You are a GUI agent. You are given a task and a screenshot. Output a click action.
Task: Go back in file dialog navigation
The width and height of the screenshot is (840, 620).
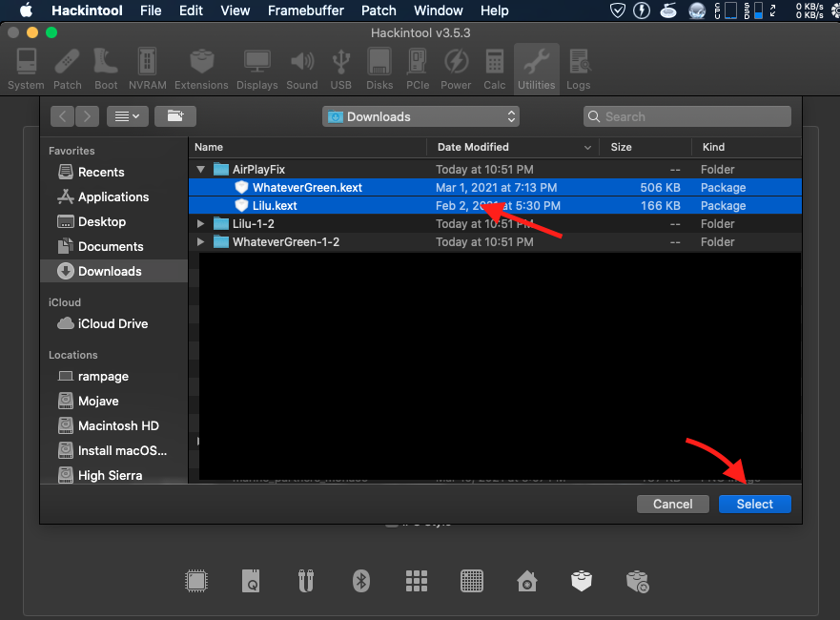63,116
